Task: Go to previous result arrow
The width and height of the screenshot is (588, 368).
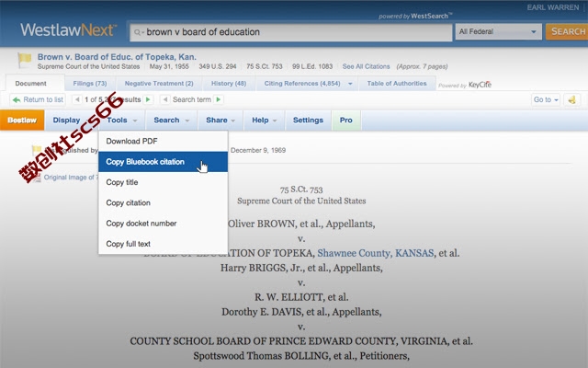Action: point(77,99)
